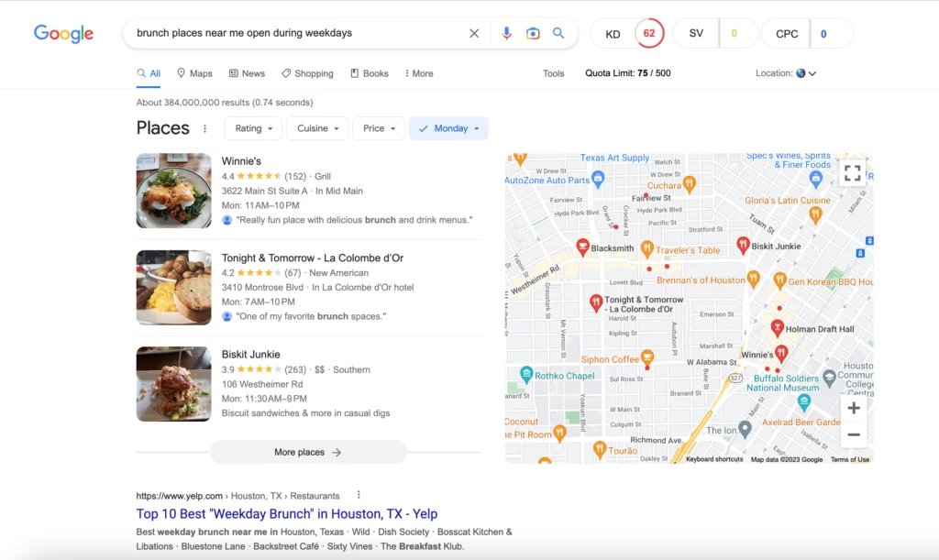The height and width of the screenshot is (560, 939).
Task: Open the All results tab
Action: tap(148, 73)
